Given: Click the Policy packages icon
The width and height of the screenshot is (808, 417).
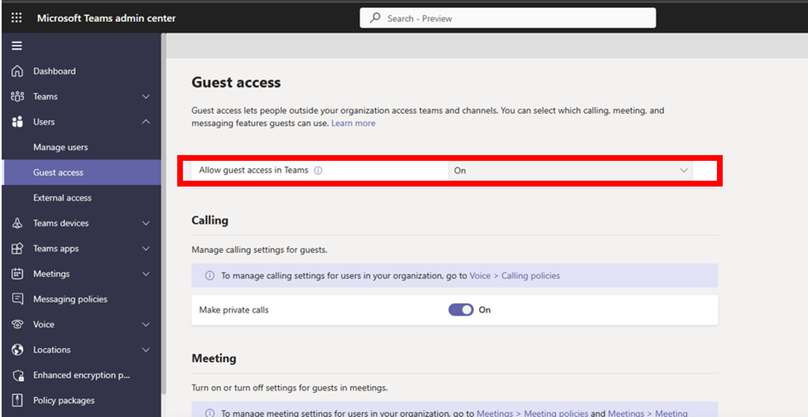Looking at the screenshot, I should (17, 401).
